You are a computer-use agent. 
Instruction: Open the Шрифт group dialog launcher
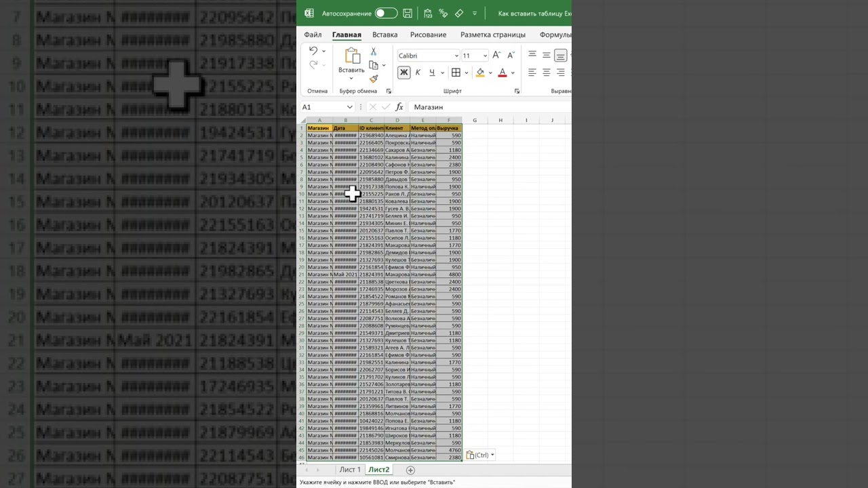[517, 91]
